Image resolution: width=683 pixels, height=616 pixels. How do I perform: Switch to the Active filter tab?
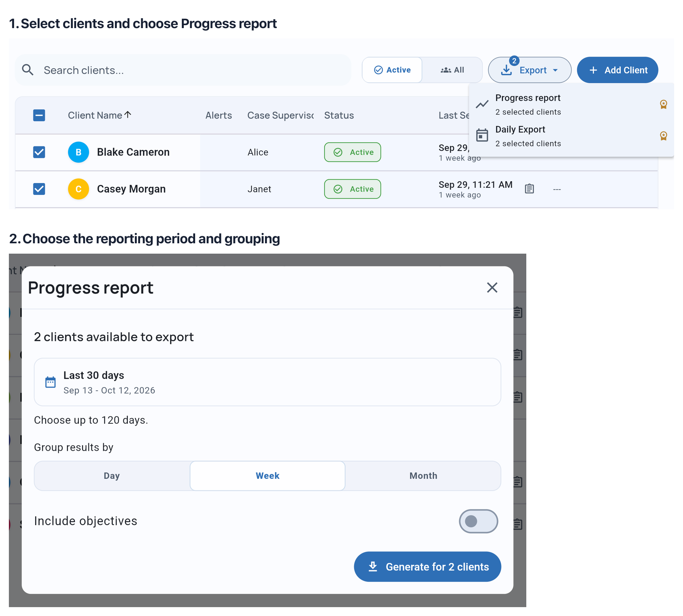pos(392,70)
